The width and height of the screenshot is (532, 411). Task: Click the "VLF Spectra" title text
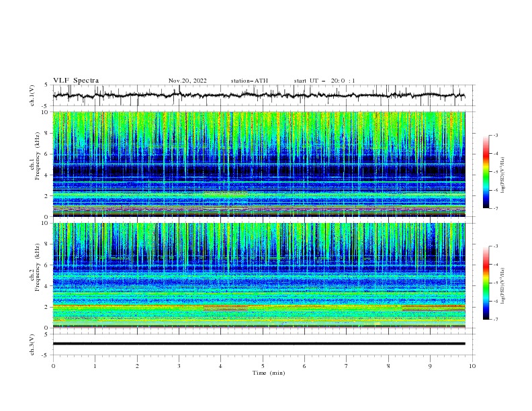[x=76, y=81]
